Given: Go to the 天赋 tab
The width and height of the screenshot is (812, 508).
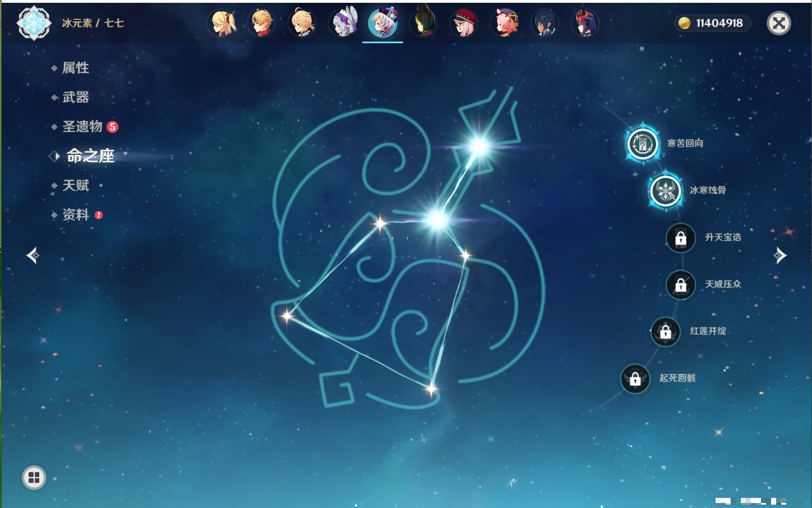Looking at the screenshot, I should (76, 185).
